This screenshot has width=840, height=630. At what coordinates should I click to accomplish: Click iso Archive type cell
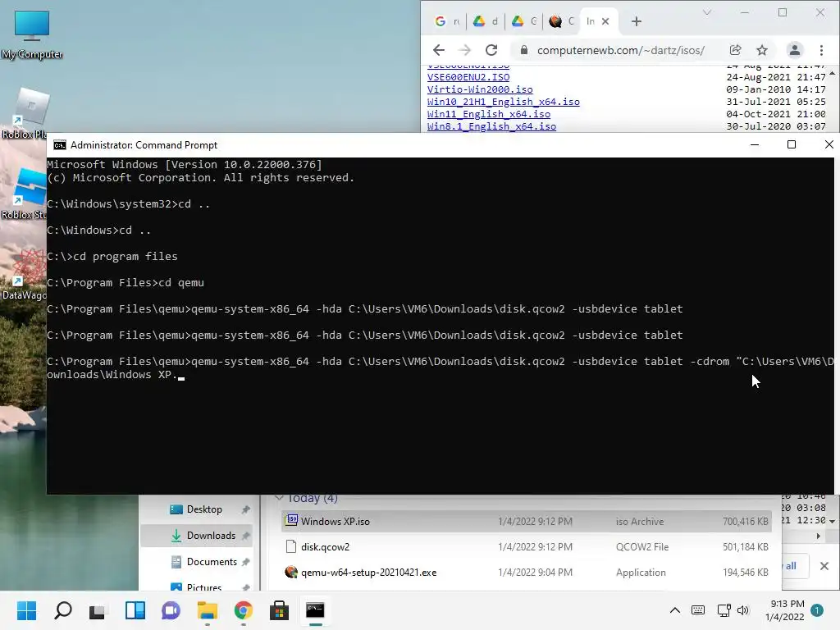(640, 521)
